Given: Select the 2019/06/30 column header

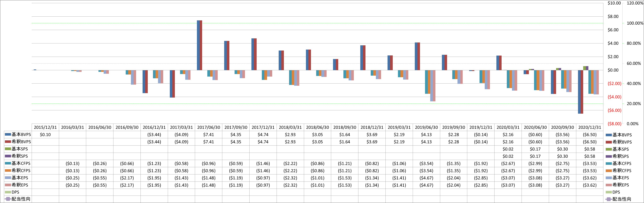Looking at the screenshot, I should tap(426, 127).
